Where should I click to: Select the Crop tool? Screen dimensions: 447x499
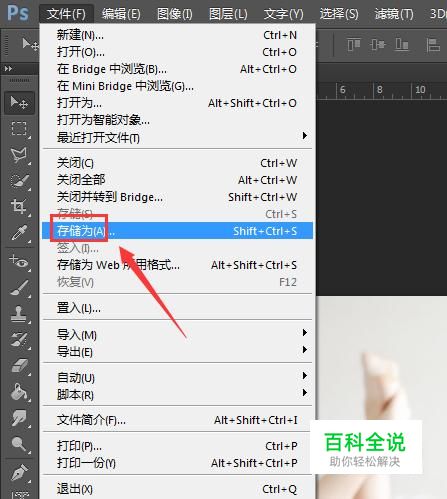coord(19,207)
